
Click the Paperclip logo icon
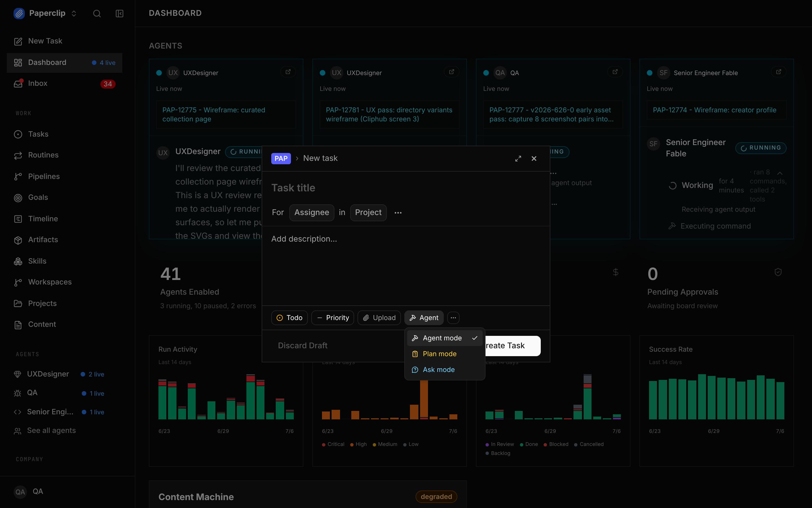pyautogui.click(x=19, y=14)
